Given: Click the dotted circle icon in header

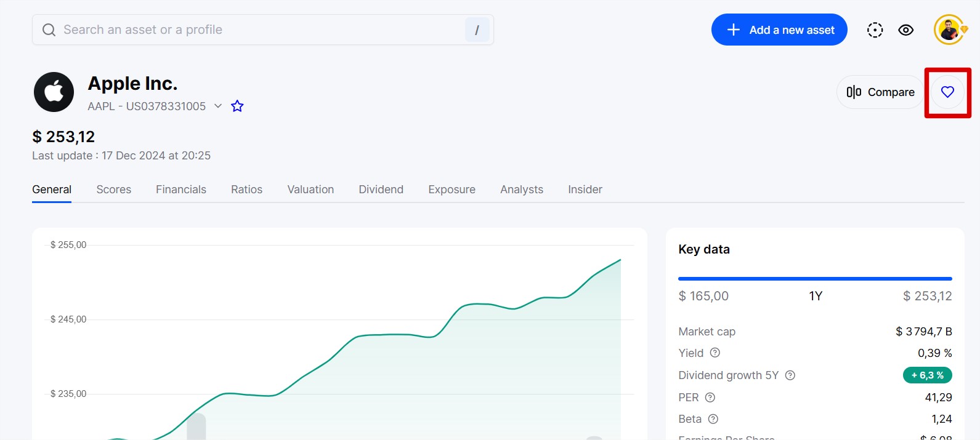Looking at the screenshot, I should click(x=875, y=30).
